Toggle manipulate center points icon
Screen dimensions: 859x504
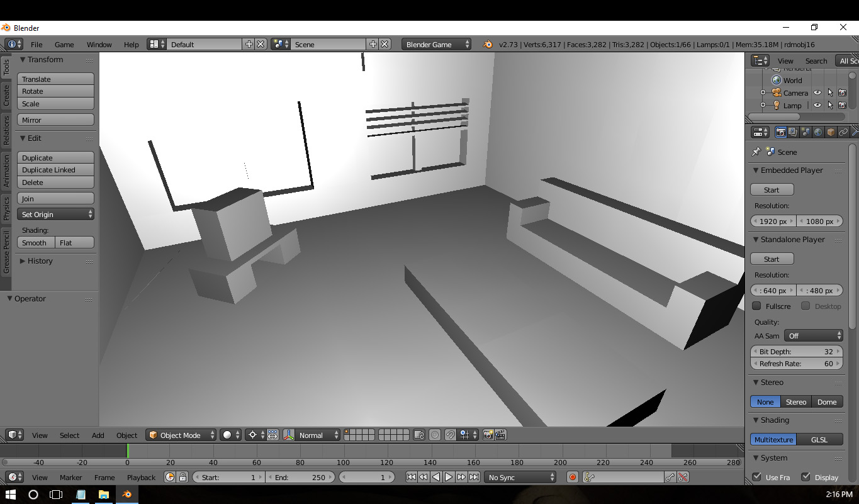(272, 435)
